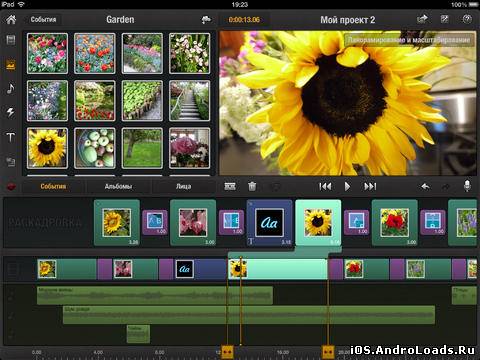The image size is (480, 360).
Task: Grab the left yellow trim handle
Action: [227, 352]
